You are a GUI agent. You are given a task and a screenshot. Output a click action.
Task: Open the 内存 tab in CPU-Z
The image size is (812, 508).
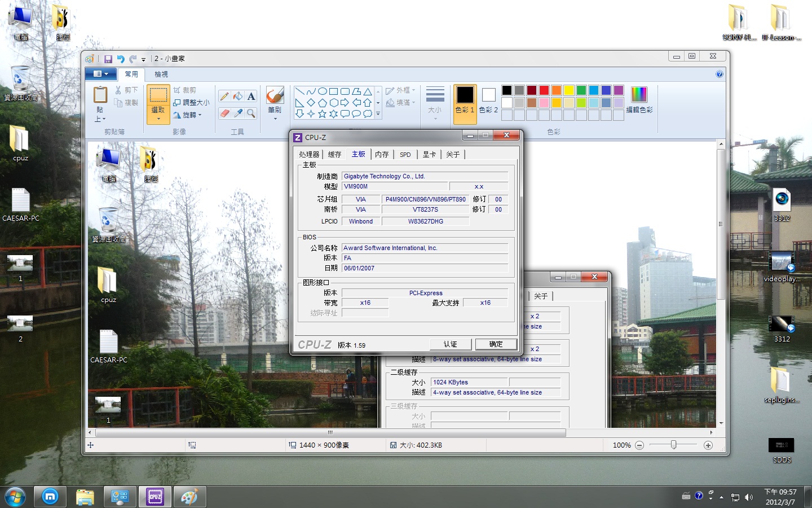point(382,155)
